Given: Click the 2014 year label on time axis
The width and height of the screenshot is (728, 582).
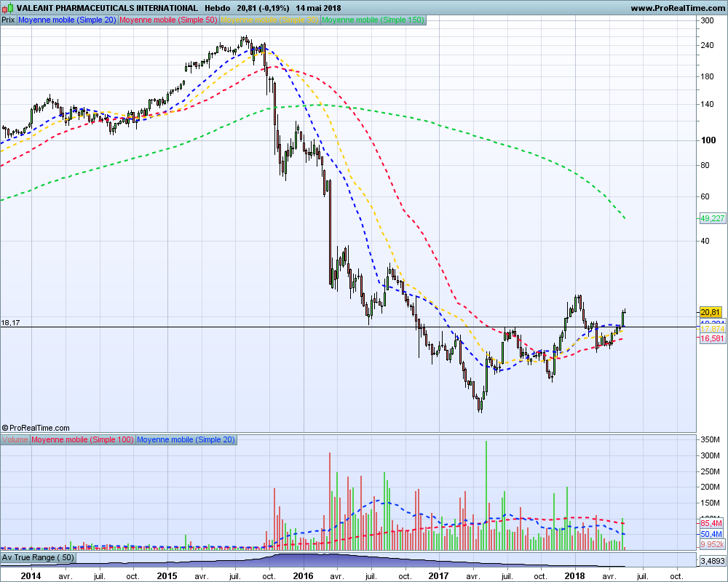Looking at the screenshot, I should 31,576.
